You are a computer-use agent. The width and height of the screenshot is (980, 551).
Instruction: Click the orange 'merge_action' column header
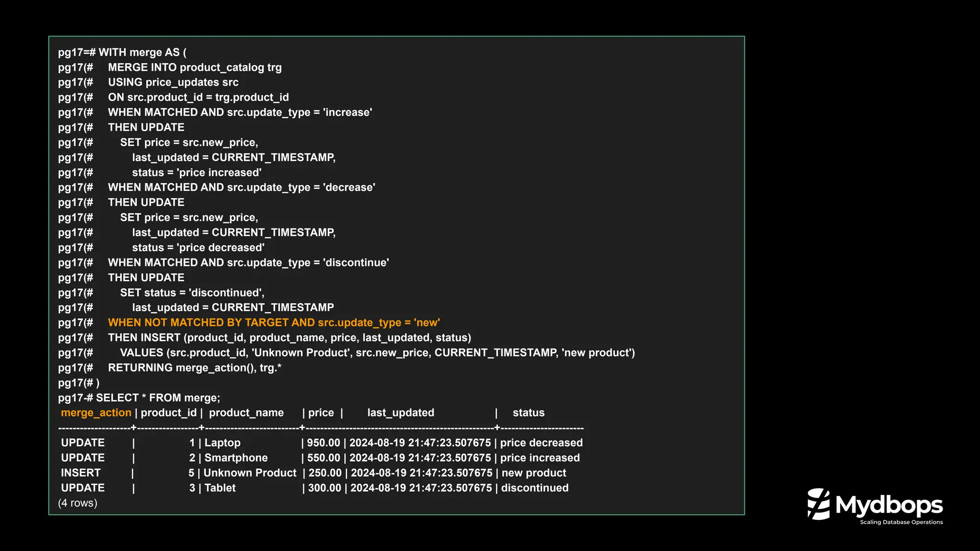tap(96, 413)
